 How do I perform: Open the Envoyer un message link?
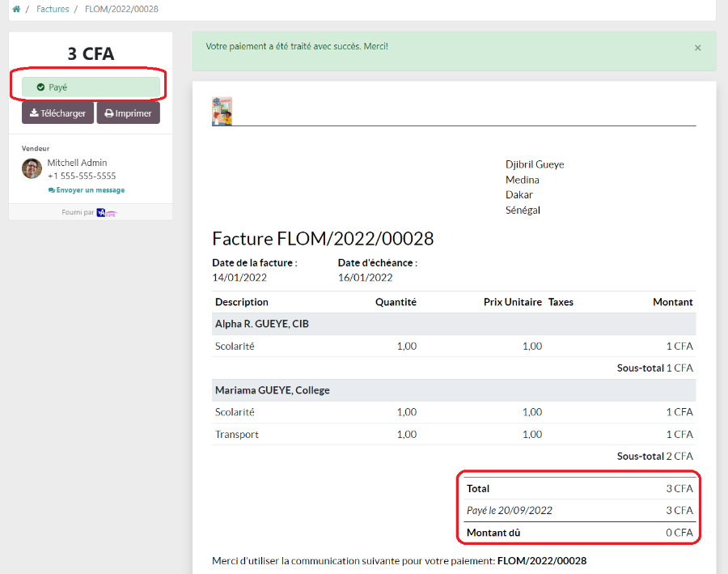click(x=87, y=190)
